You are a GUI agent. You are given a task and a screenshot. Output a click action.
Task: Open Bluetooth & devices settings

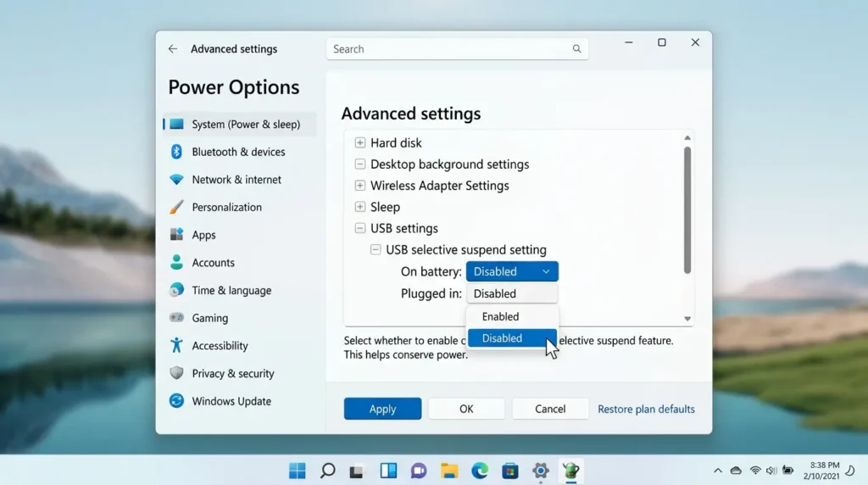[x=240, y=152]
